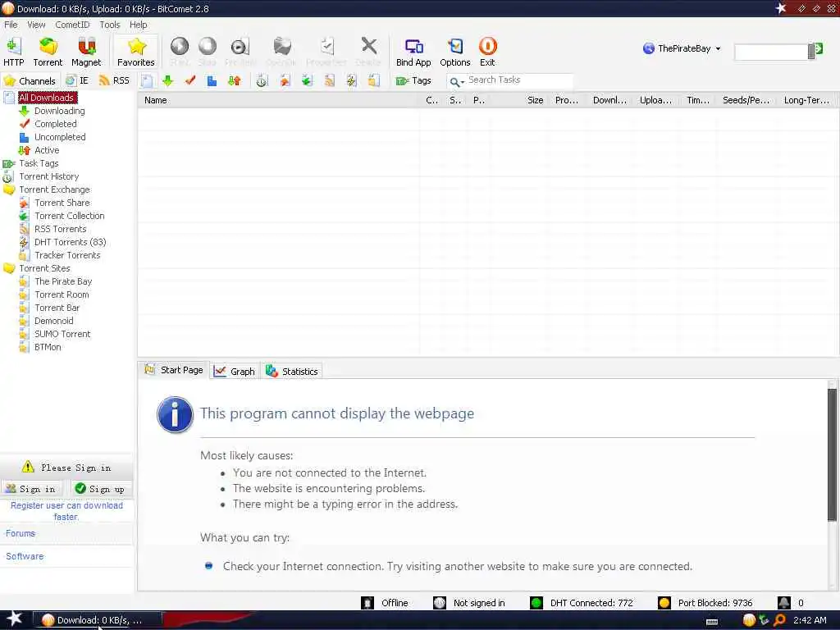Click the HTTP download toolbar icon
Image resolution: width=840 pixels, height=630 pixels.
coord(13,52)
